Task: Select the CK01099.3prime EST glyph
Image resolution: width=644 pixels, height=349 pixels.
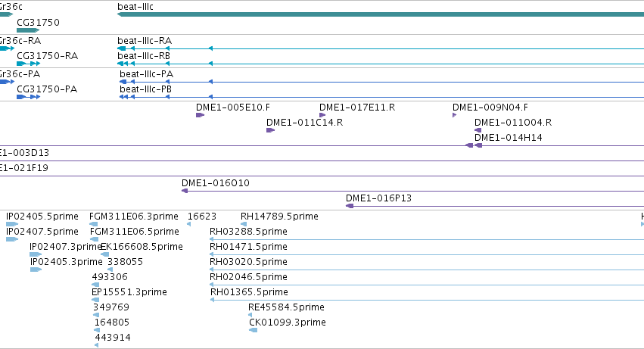Action: pos(254,330)
